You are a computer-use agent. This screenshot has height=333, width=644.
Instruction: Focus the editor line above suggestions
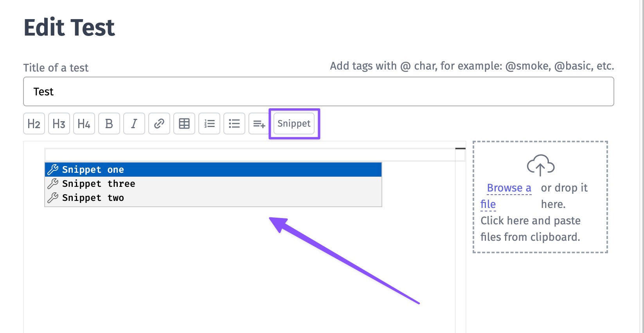pyautogui.click(x=250, y=155)
